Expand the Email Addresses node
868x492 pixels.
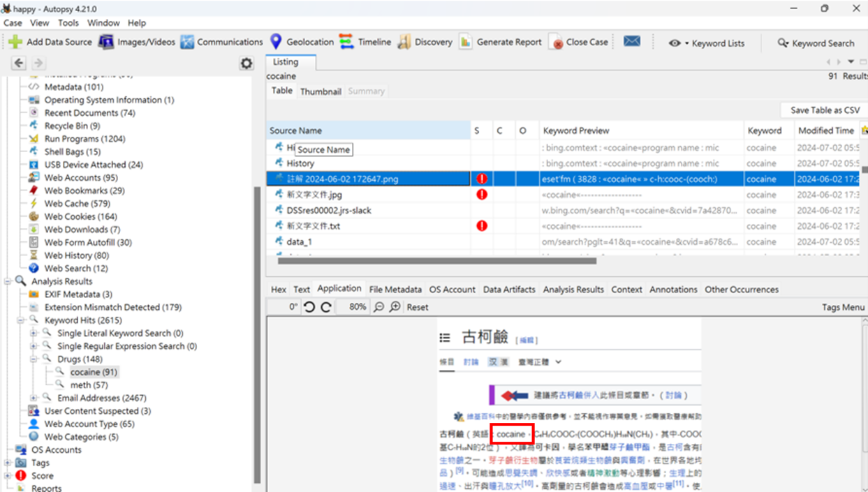[34, 398]
